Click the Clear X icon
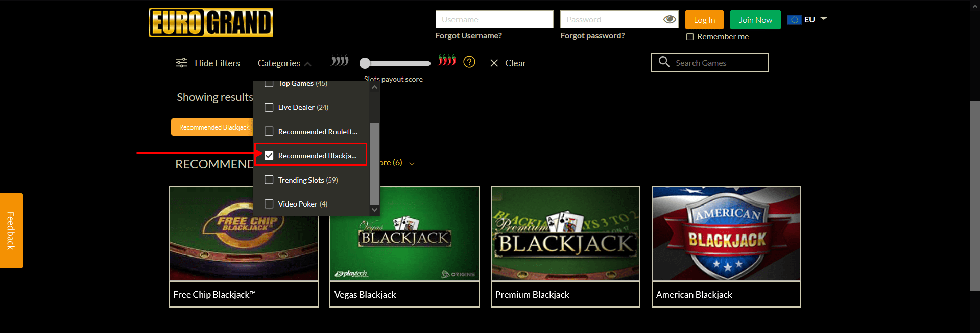Screen dimensions: 980x333 click(x=494, y=63)
